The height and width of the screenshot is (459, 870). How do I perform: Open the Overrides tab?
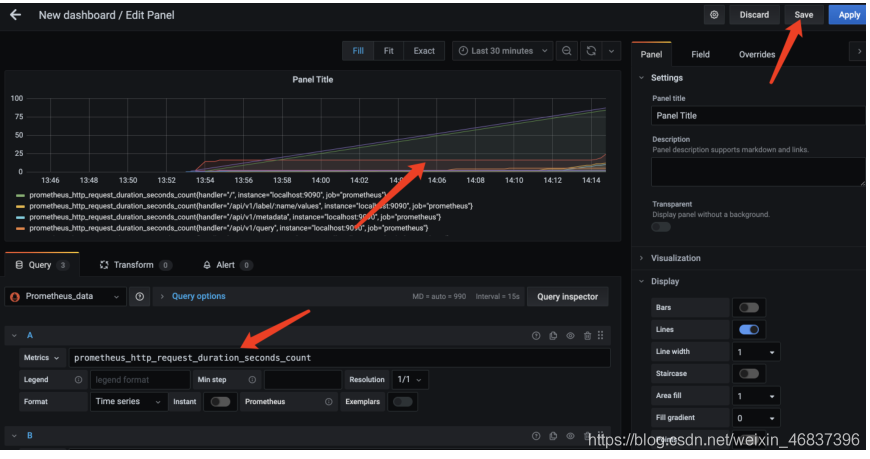point(757,54)
